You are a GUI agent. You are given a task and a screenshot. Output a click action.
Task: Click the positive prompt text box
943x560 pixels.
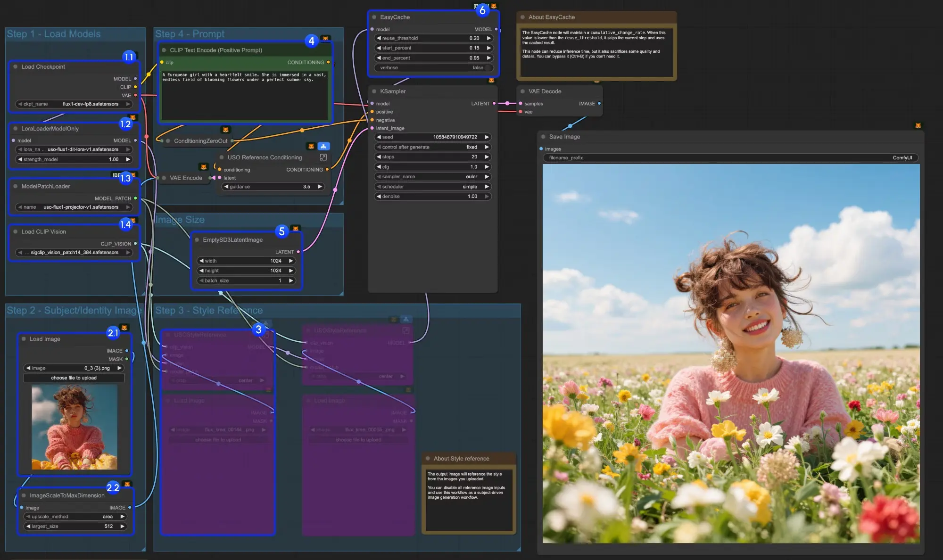pos(244,96)
